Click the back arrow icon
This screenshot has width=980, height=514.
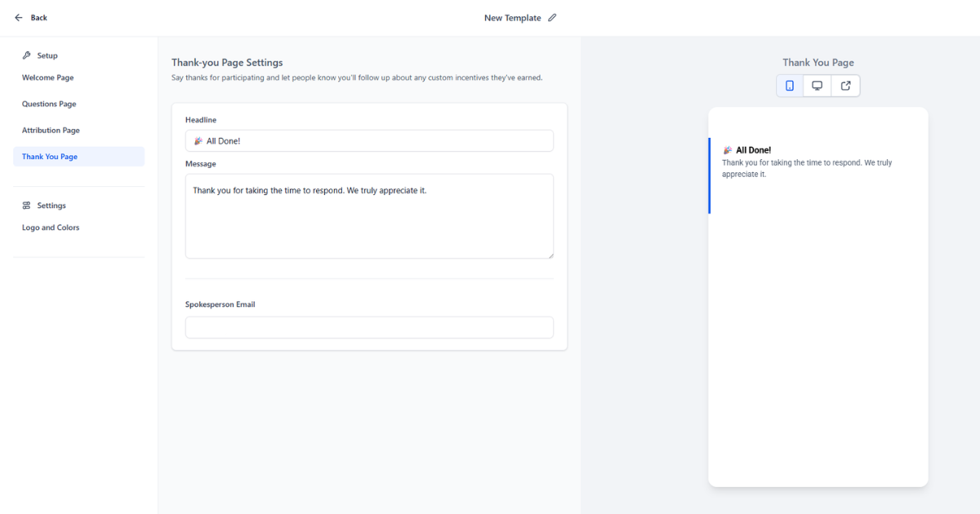(x=19, y=18)
